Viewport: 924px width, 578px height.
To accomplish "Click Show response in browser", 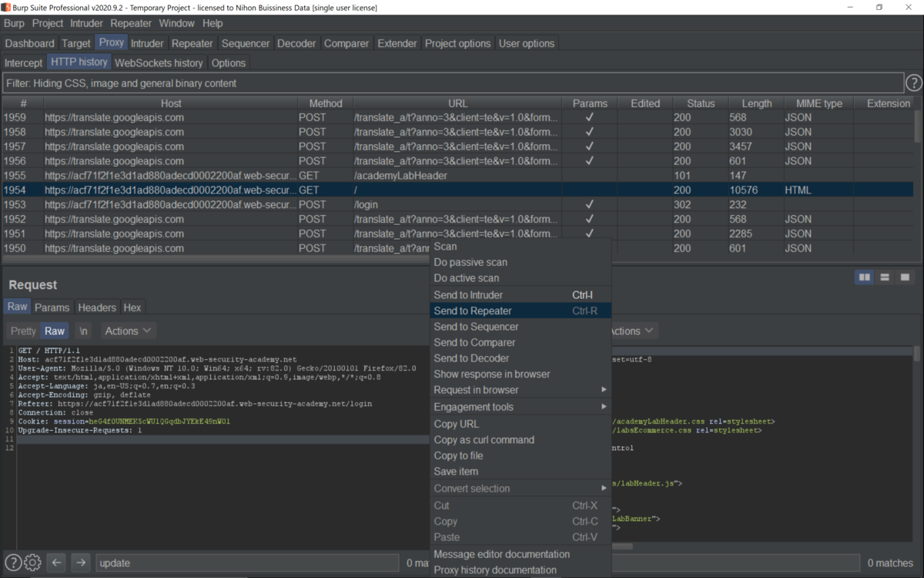I will pos(521,374).
